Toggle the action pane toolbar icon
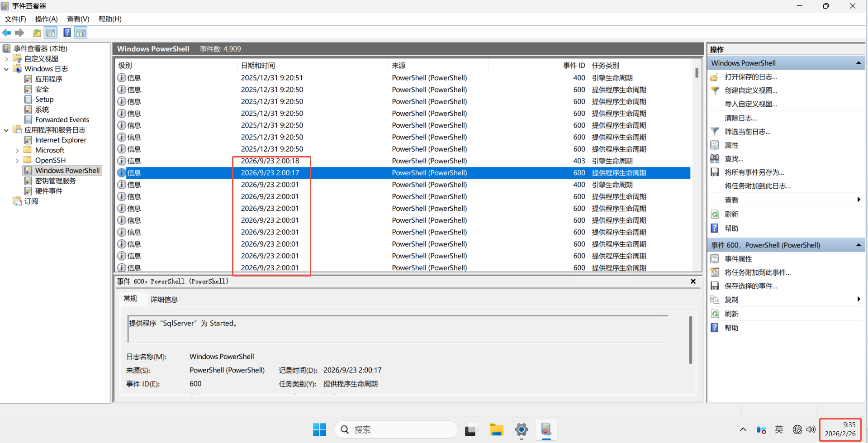868x443 pixels. tap(81, 33)
